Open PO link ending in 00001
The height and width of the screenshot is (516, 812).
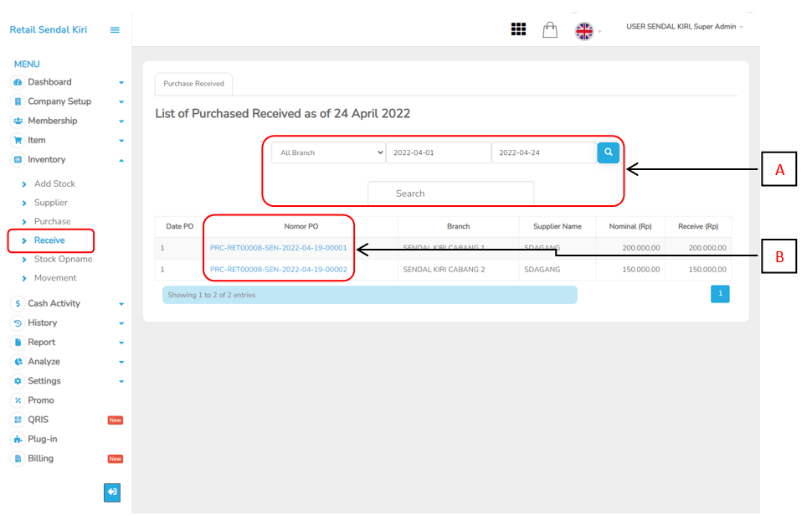tap(278, 248)
